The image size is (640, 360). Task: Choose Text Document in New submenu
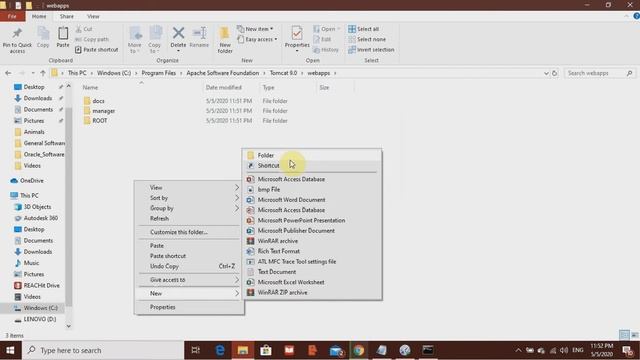(312, 272)
